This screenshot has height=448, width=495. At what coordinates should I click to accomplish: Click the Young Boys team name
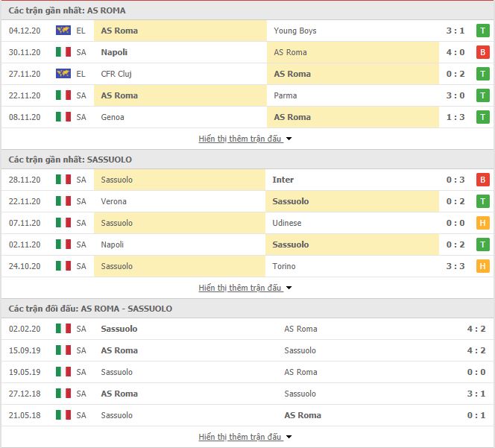click(x=295, y=31)
